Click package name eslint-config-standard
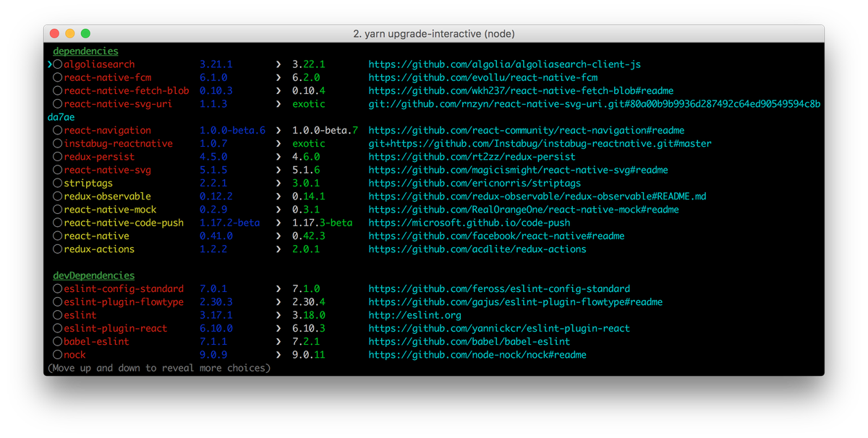The height and width of the screenshot is (438, 868). (124, 288)
